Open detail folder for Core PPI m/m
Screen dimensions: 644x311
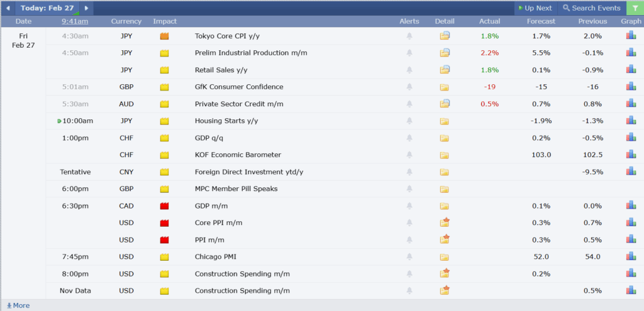[x=445, y=222]
